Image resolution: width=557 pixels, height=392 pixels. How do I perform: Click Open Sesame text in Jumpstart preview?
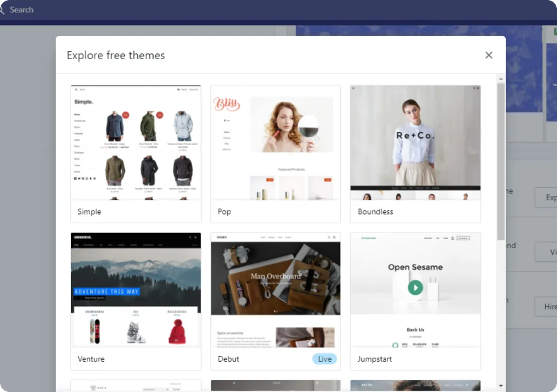point(415,267)
